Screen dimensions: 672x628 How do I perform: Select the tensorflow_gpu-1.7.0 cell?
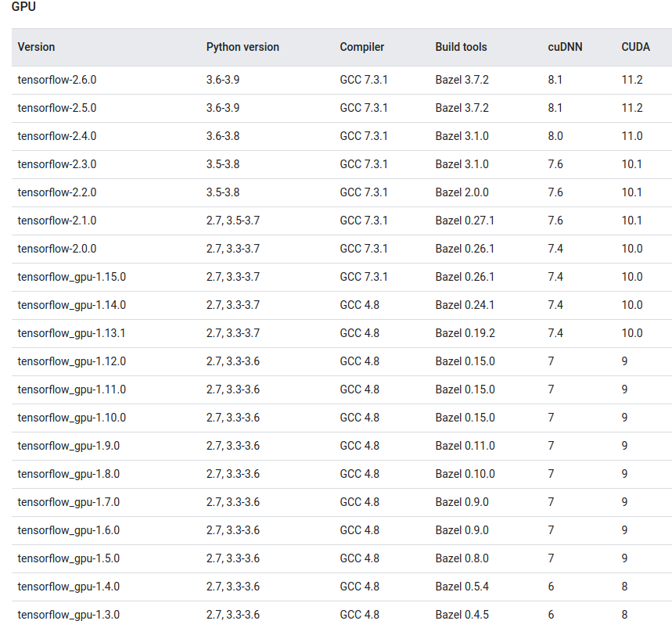[69, 502]
